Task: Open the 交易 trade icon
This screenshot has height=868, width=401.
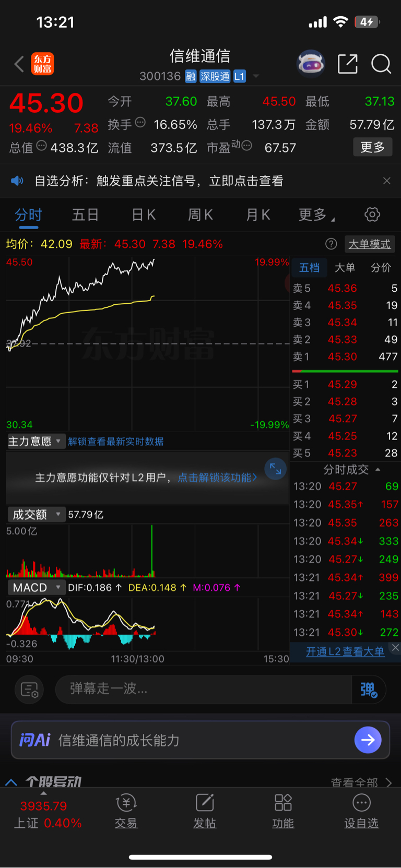Action: (126, 811)
